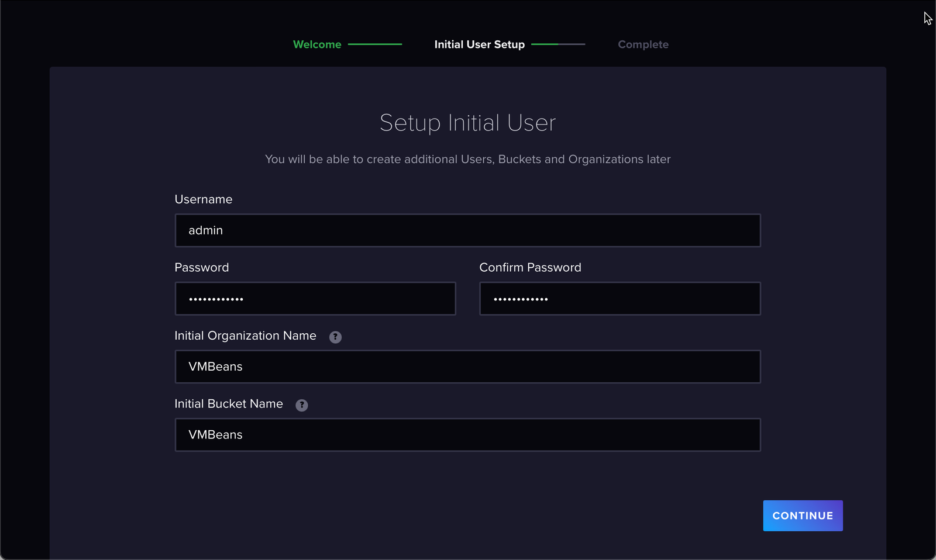This screenshot has width=936, height=560.
Task: Select the Complete step label
Action: coord(643,44)
